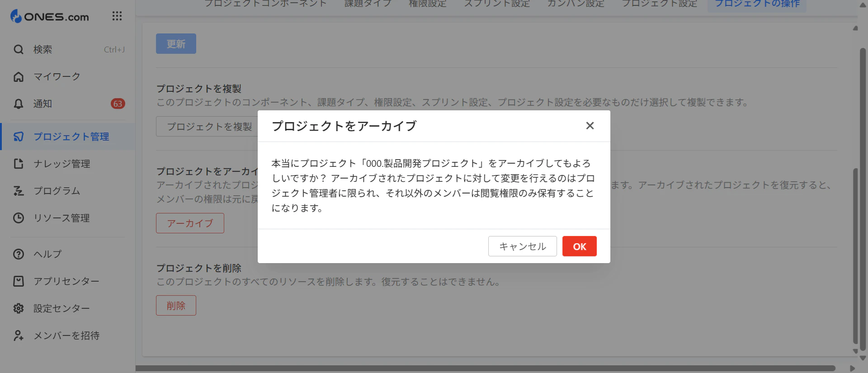Click the scroll-right arrow at bottom
This screenshot has height=373, width=868.
(x=853, y=368)
